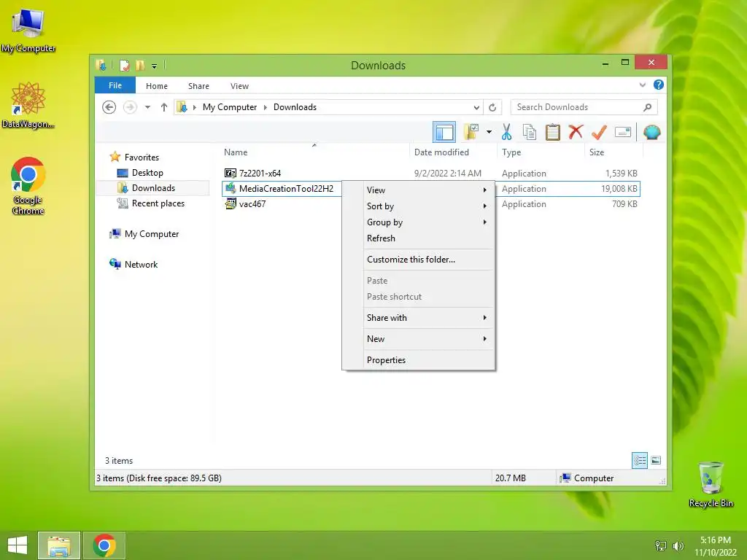Screen dimensions: 747x560
Task: Open the New submenu in context menu
Action: pyautogui.click(x=419, y=339)
